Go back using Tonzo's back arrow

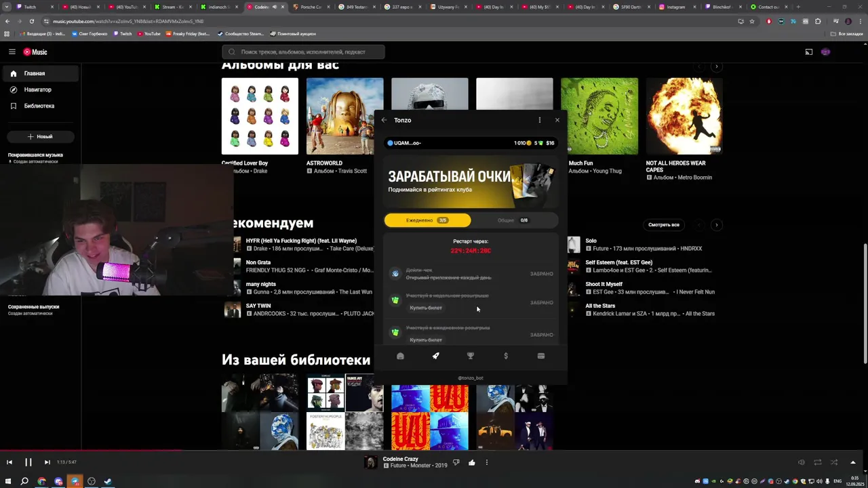click(x=384, y=120)
